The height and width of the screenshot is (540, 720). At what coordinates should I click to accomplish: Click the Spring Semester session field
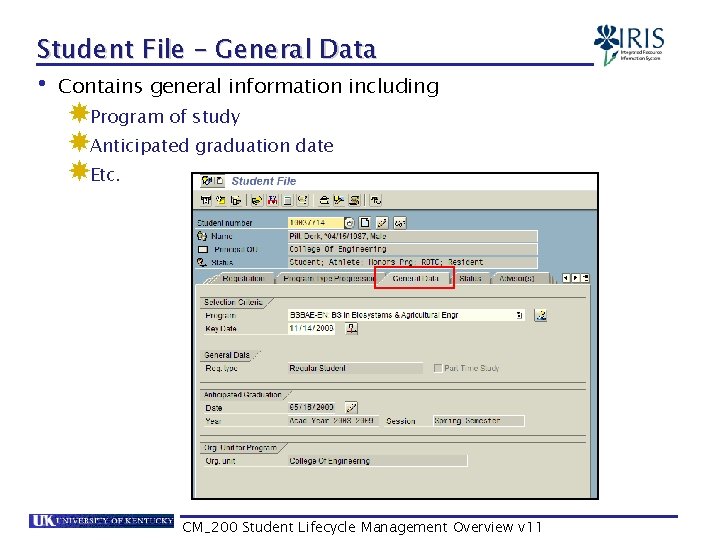(478, 421)
